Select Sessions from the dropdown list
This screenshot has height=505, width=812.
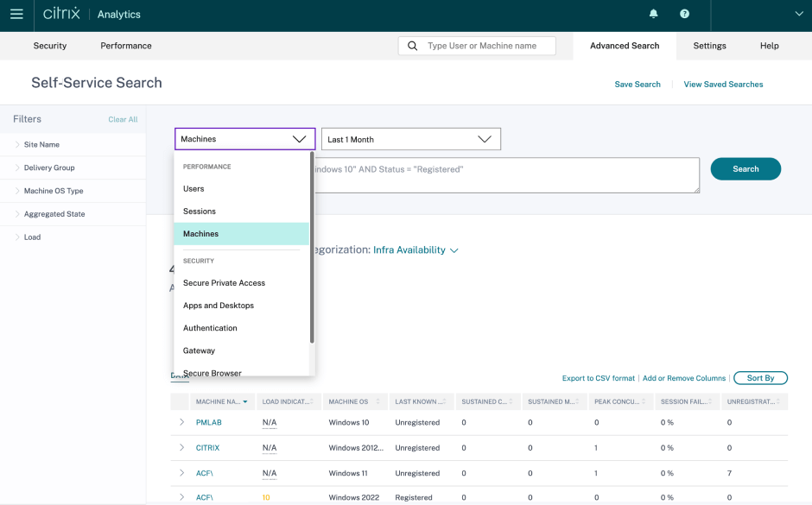200,211
